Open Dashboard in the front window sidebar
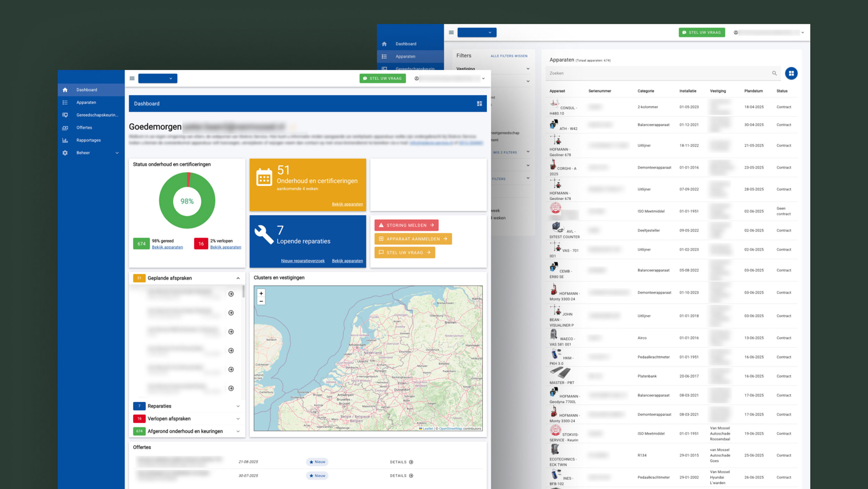 point(91,90)
